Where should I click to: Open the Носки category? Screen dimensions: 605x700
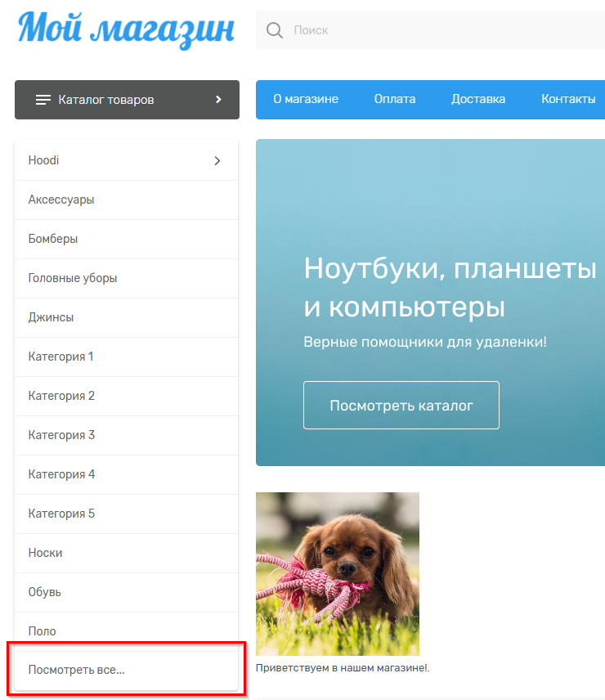tap(45, 553)
